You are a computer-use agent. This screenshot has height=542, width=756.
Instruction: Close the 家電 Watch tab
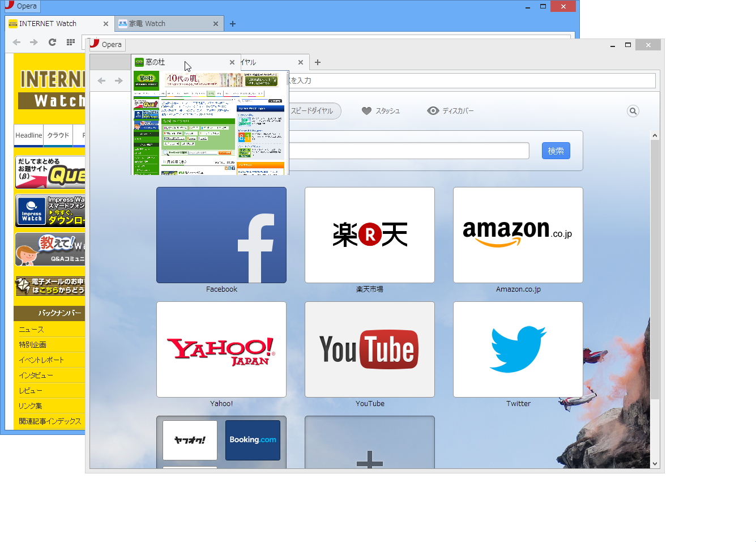(216, 24)
